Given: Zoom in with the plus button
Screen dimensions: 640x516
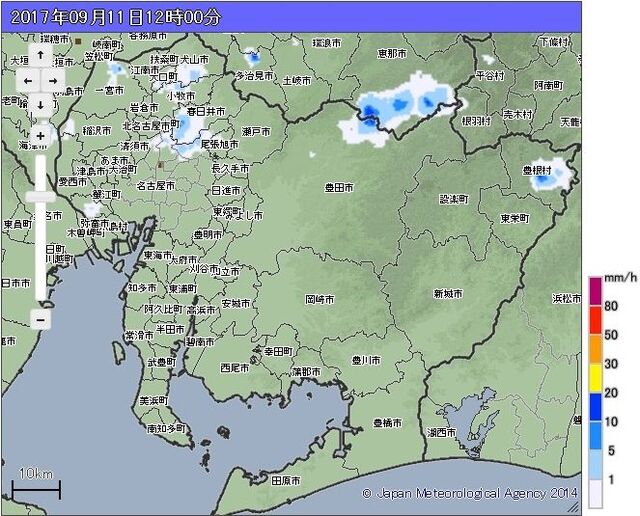Looking at the screenshot, I should coord(40,136).
